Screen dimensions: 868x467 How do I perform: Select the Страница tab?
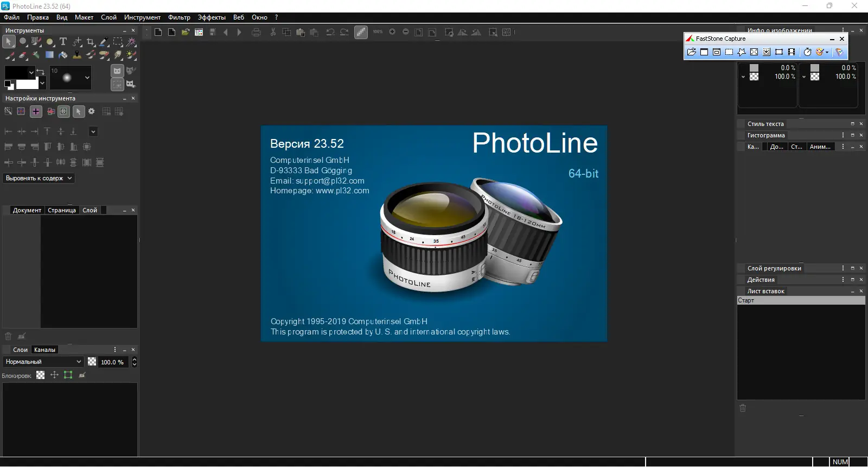[62, 210]
